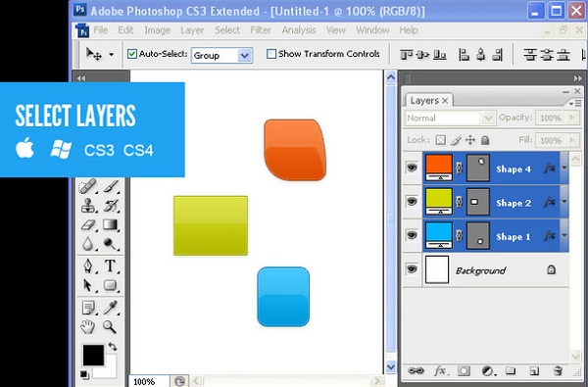Select the Notes tool
Viewport: 588px width, 387px height.
(88, 308)
